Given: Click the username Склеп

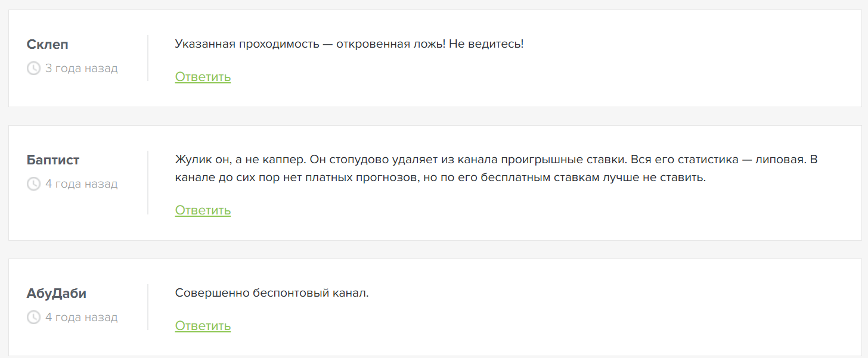Looking at the screenshot, I should 48,44.
